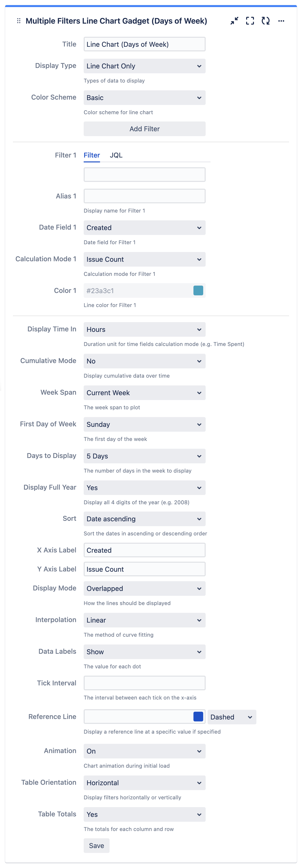The image size is (302, 868).
Task: Open the Display Type dropdown
Action: 144,66
